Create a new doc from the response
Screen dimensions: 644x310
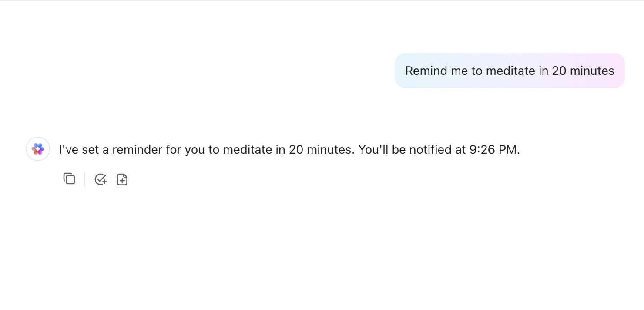(x=122, y=179)
